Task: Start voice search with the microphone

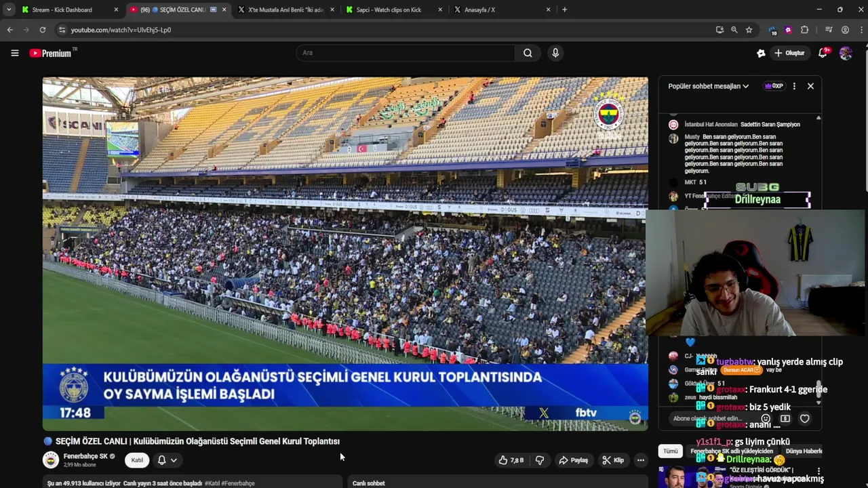Action: [x=555, y=53]
